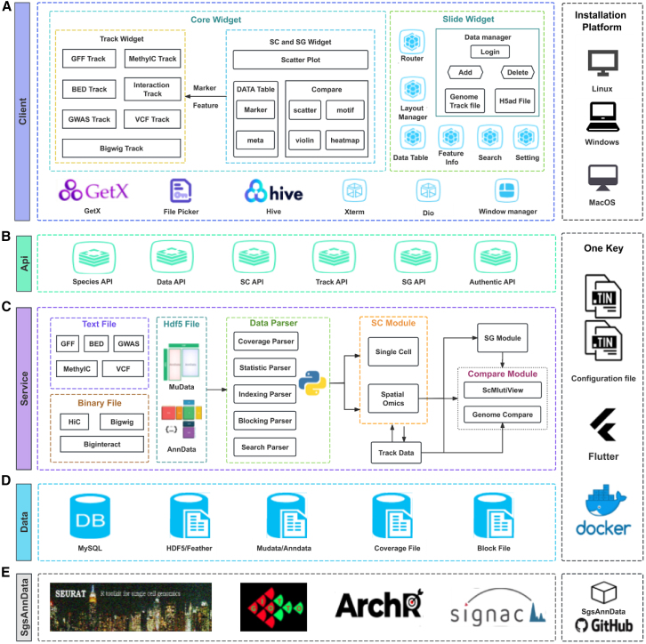Image resolution: width=646 pixels, height=644 pixels.
Task: Click the Species API stack icon
Action: coord(94,257)
